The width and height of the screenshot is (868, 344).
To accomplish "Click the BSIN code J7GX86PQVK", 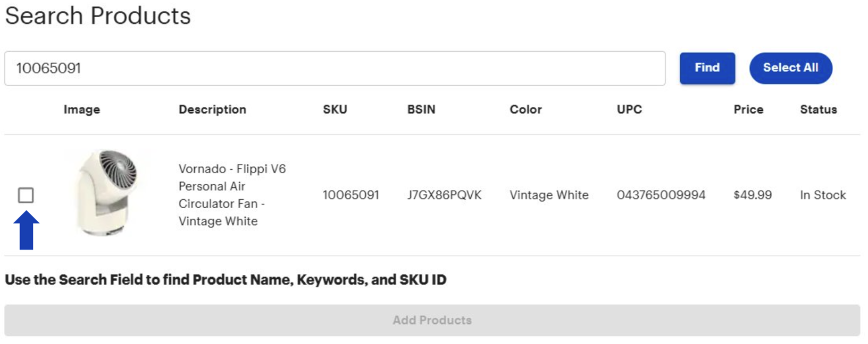I will tap(444, 195).
